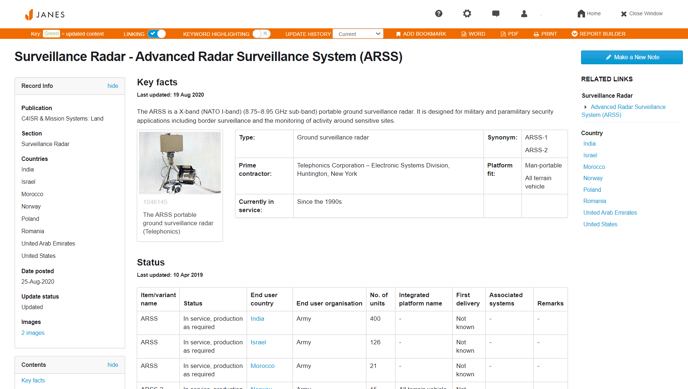
Task: Click Add Bookmark in the toolbar
Action: pyautogui.click(x=421, y=34)
